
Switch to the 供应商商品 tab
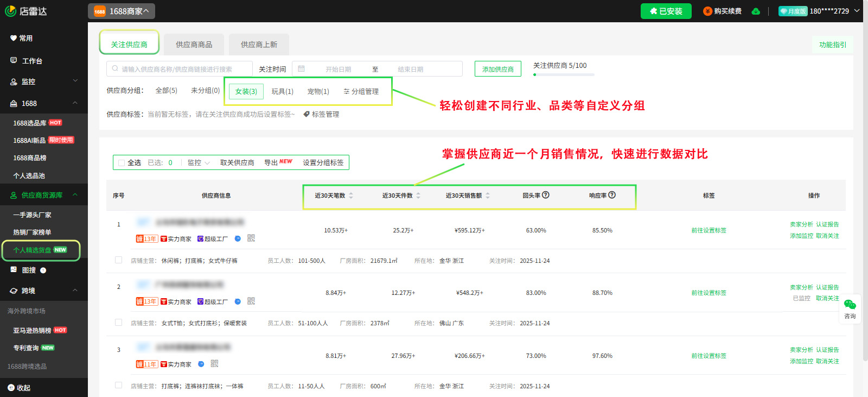click(x=194, y=45)
